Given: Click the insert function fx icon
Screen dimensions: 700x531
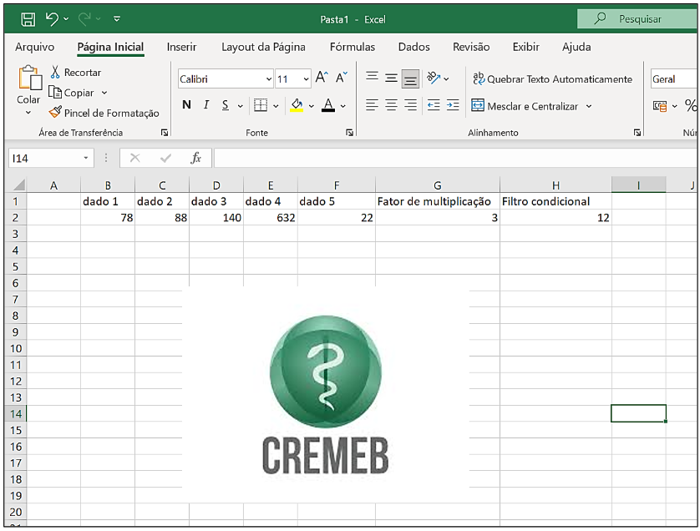Looking at the screenshot, I should (196, 158).
